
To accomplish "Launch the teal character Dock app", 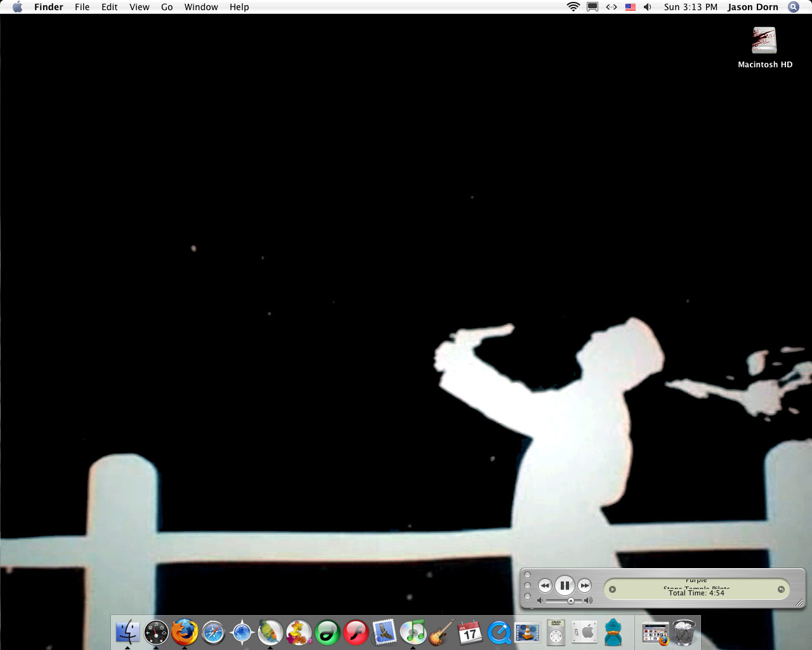I will tap(613, 632).
